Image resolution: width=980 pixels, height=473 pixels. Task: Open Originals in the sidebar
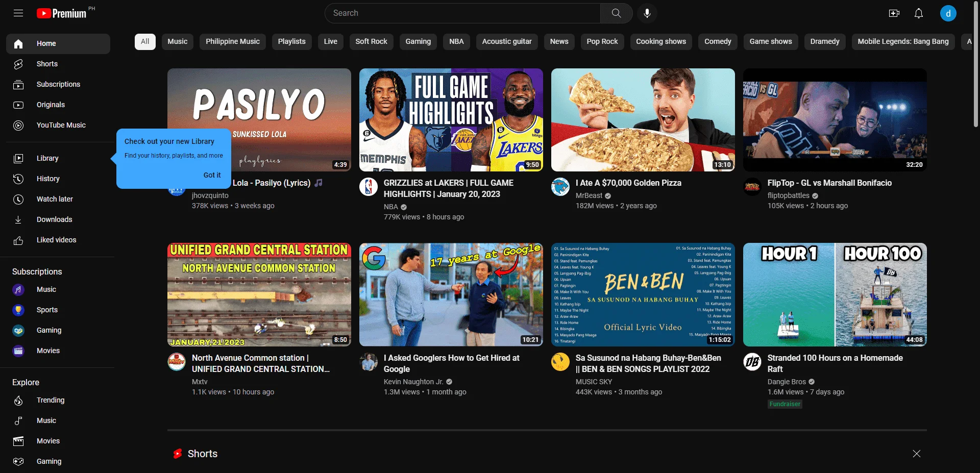pos(58,105)
